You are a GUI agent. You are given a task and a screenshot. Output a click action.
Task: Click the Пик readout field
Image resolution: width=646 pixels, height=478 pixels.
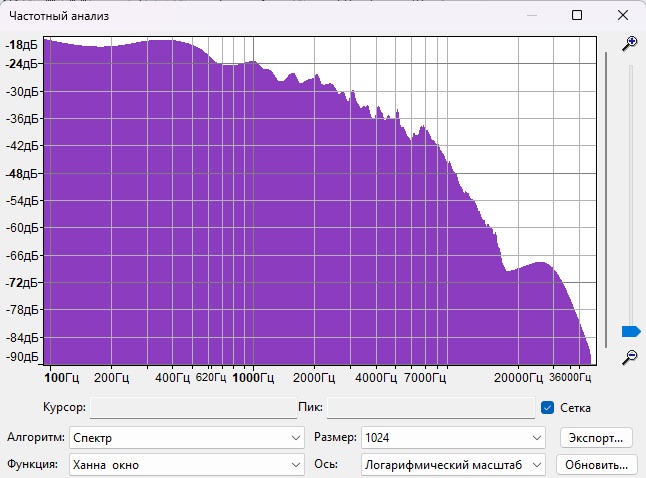(431, 408)
